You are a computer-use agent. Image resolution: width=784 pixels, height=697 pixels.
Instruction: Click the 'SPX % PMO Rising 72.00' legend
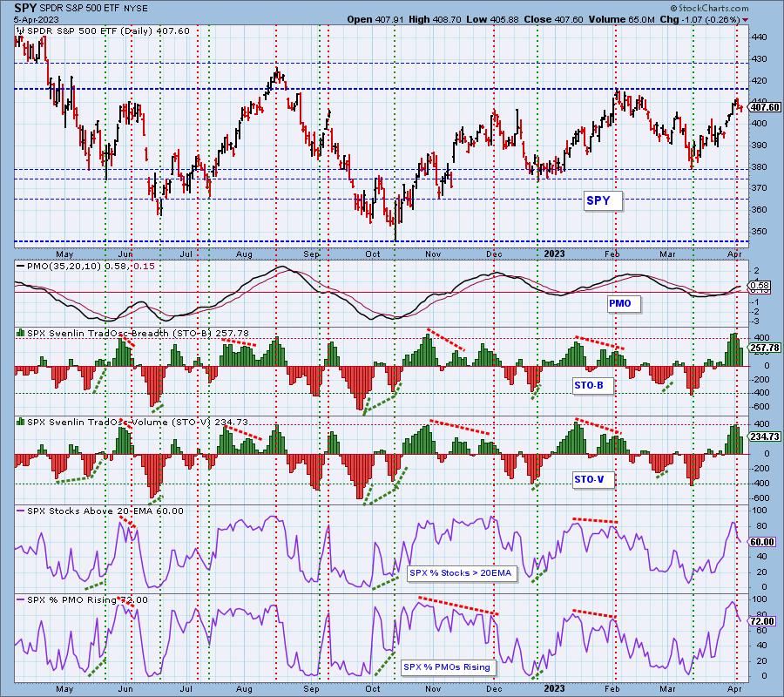[x=87, y=600]
